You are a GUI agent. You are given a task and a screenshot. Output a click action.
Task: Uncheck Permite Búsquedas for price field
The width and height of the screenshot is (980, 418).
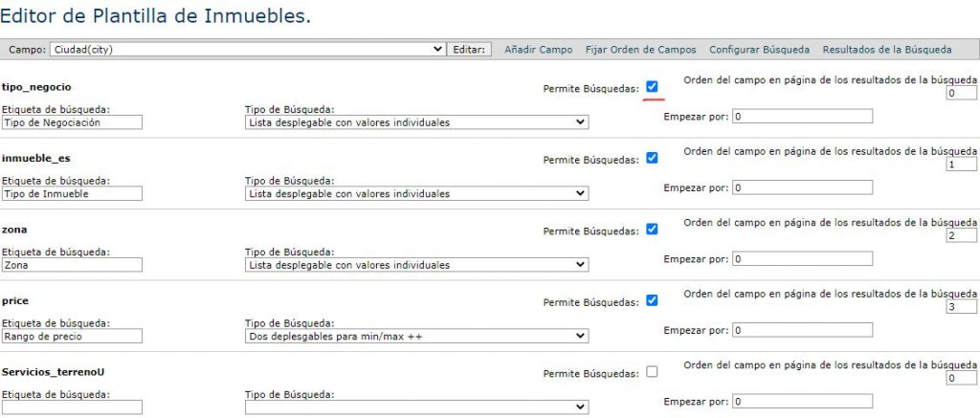[x=652, y=300]
